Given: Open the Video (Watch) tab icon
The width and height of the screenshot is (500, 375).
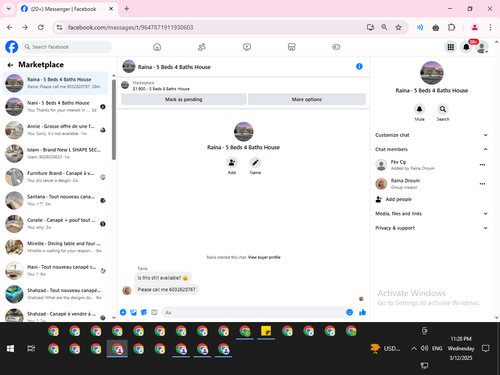Looking at the screenshot, I should coord(247,47).
